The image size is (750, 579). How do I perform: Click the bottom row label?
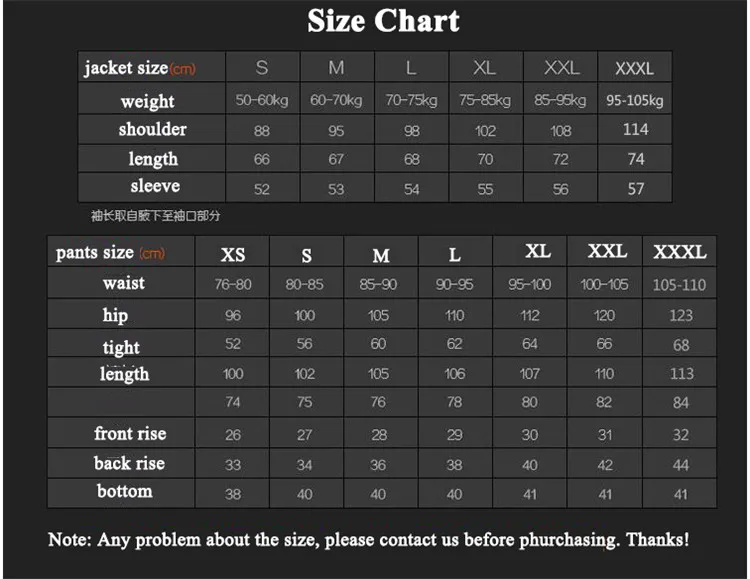click(x=125, y=491)
